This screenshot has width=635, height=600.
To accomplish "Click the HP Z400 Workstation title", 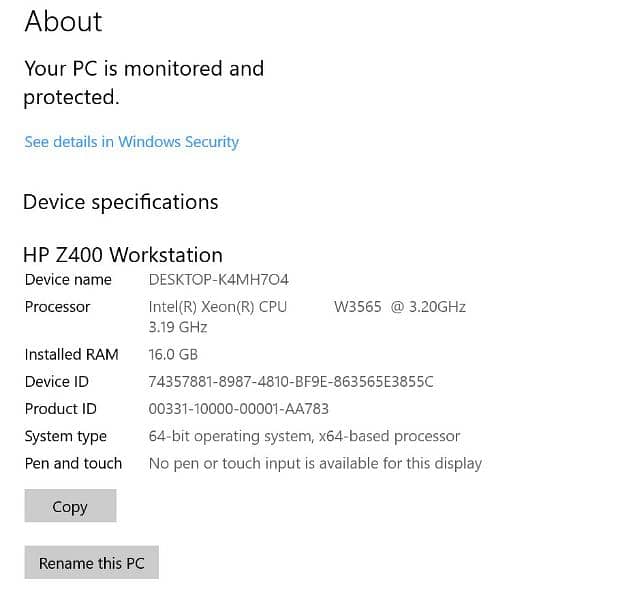I will coord(123,255).
